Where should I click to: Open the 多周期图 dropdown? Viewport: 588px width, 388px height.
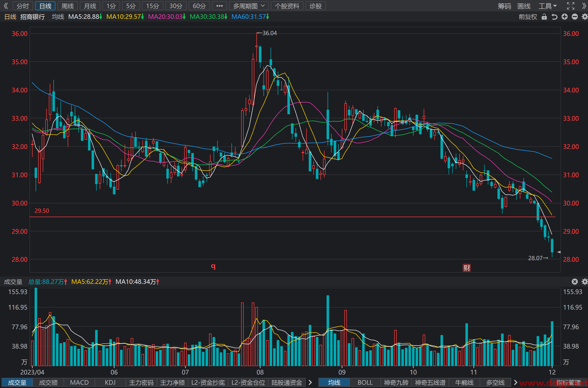(249, 6)
